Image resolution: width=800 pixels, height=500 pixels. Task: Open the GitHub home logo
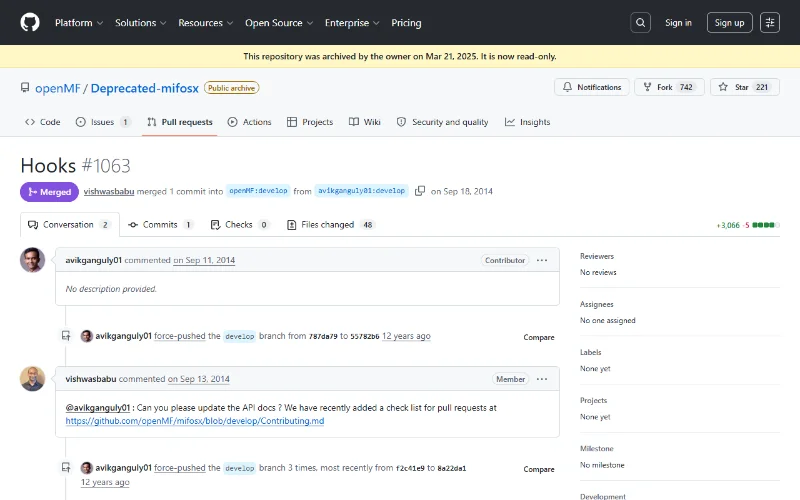click(30, 22)
